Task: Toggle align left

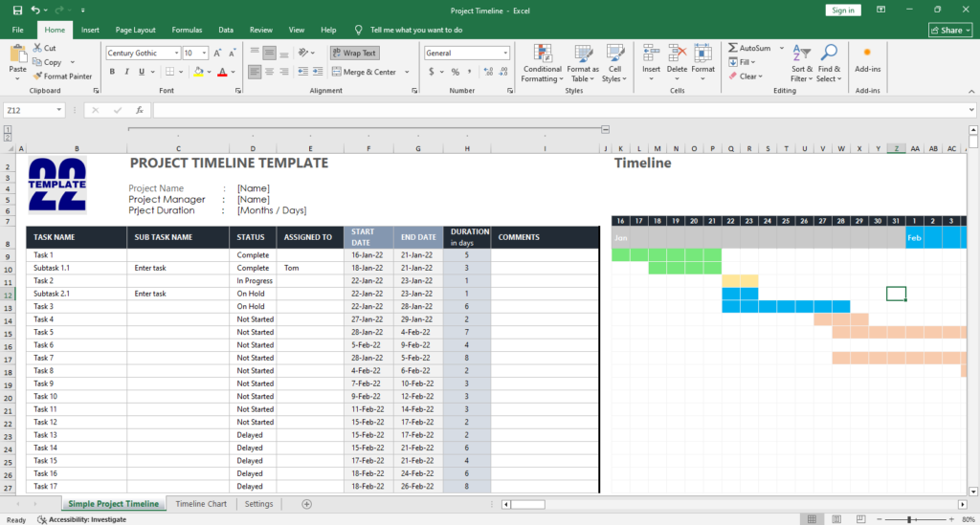Action: point(255,72)
